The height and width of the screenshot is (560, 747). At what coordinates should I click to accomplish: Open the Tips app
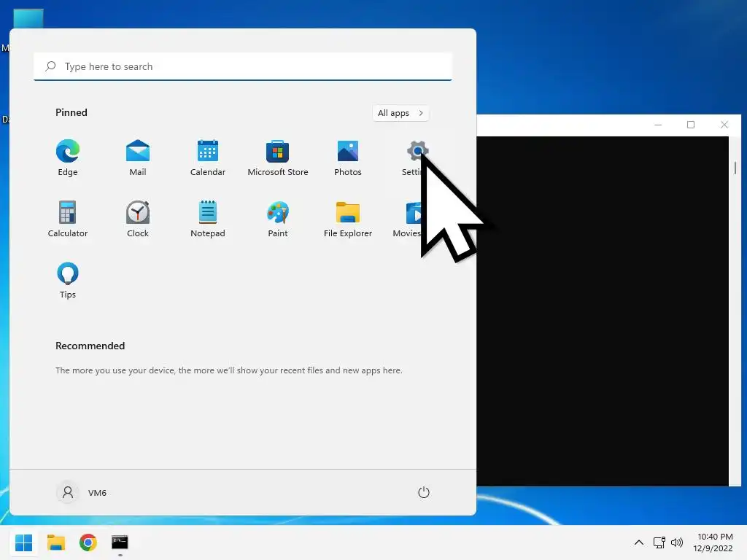[68, 281]
